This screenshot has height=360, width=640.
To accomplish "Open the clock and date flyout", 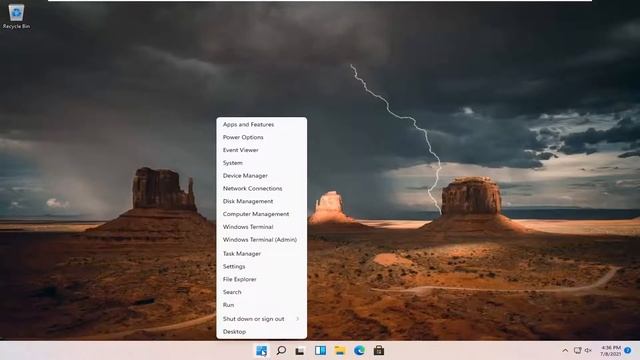I will pos(611,351).
